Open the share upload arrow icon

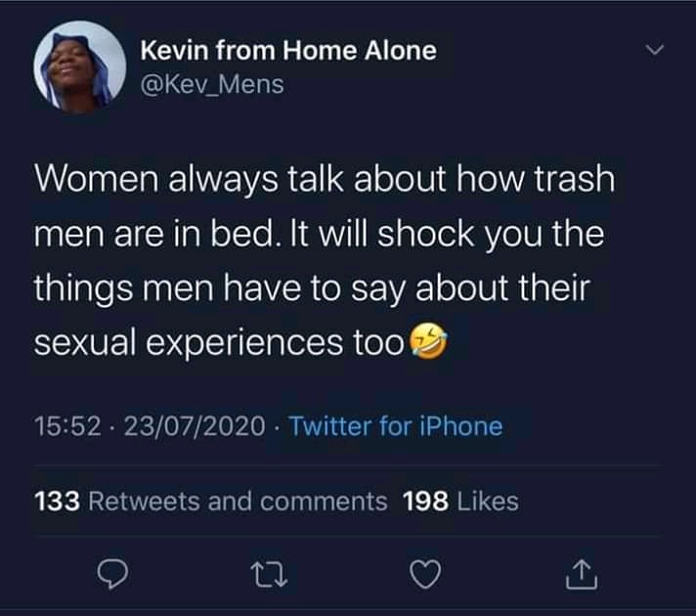tap(582, 574)
